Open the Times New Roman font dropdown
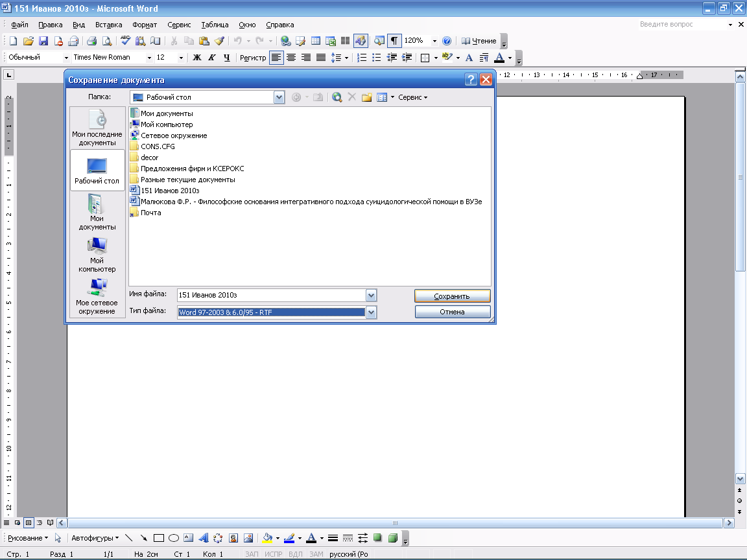 click(x=149, y=58)
